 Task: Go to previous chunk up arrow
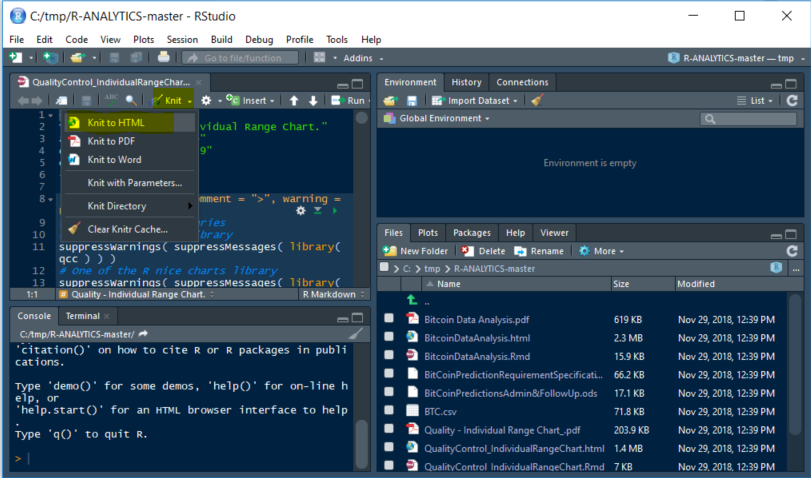pos(294,100)
